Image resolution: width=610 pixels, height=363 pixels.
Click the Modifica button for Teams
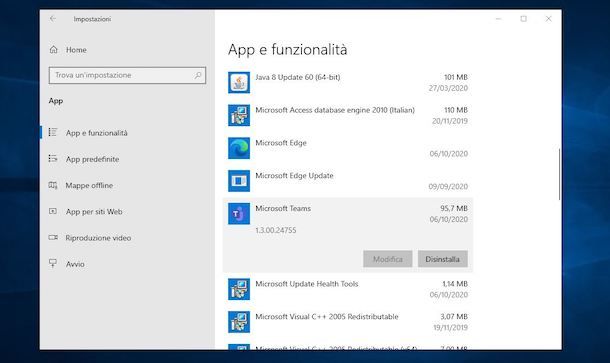pos(388,259)
